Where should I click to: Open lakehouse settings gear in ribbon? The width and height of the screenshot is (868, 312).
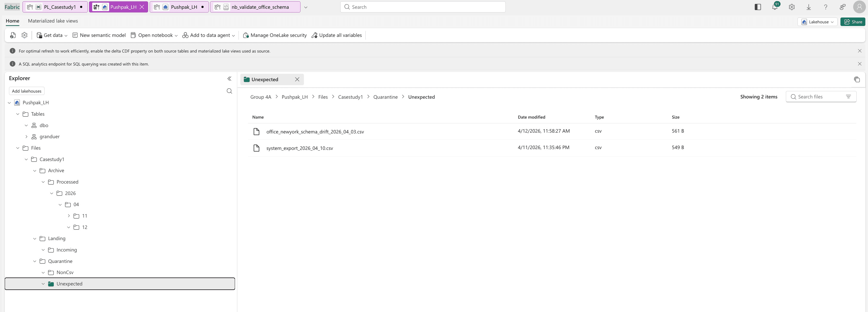pyautogui.click(x=24, y=35)
